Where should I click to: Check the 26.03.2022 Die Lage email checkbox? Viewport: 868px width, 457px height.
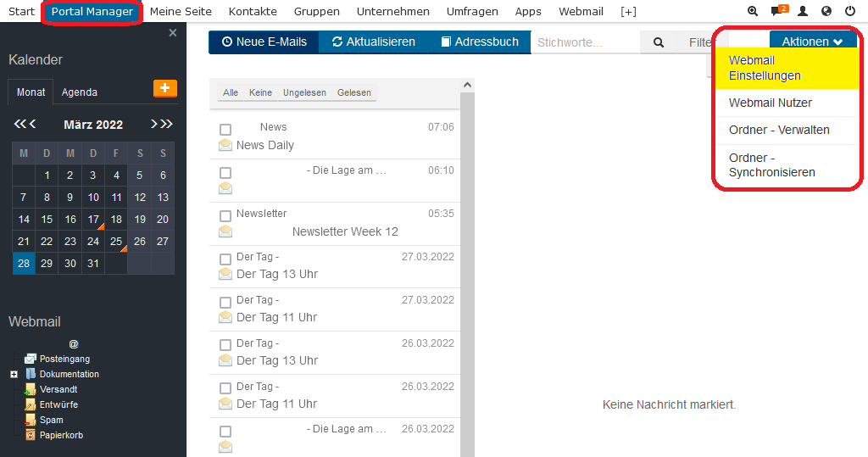pos(225,432)
